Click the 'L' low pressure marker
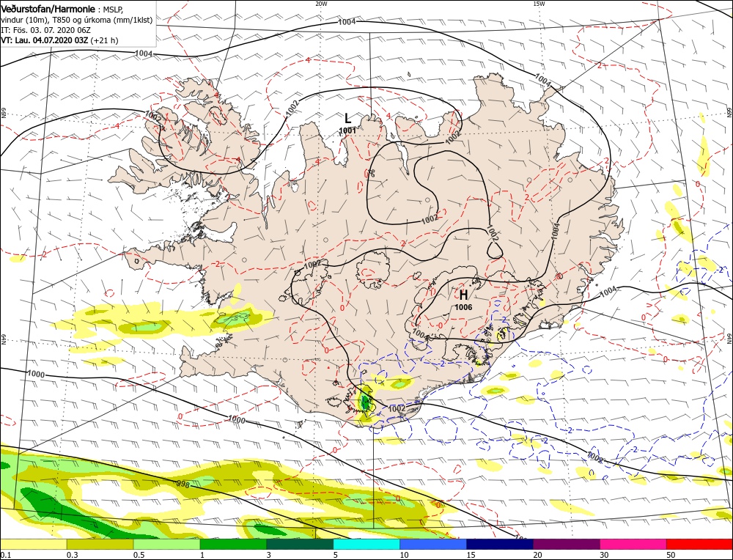Screen dimensions: 733x560 tap(347, 118)
